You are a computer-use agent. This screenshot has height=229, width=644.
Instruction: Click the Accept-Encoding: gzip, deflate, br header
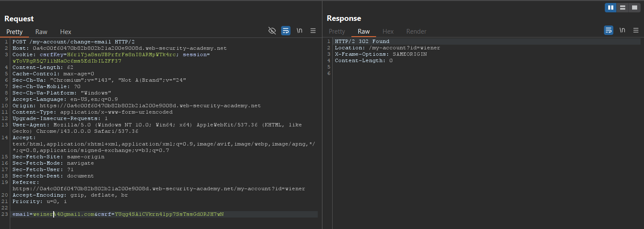(70, 195)
